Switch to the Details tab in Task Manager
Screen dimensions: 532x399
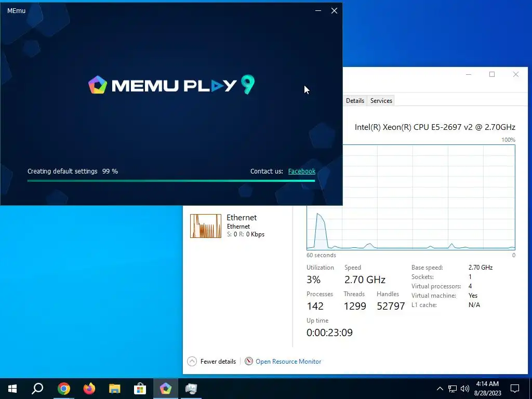[355, 101]
